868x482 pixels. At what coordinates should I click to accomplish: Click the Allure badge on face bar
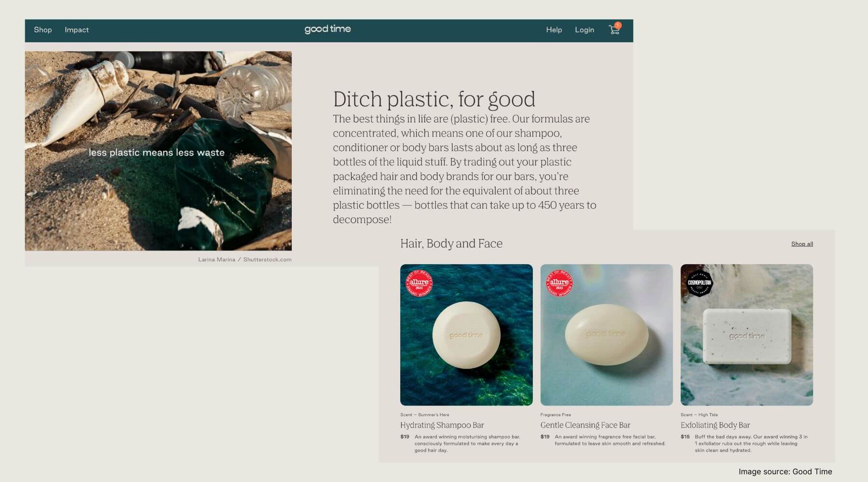[559, 283]
